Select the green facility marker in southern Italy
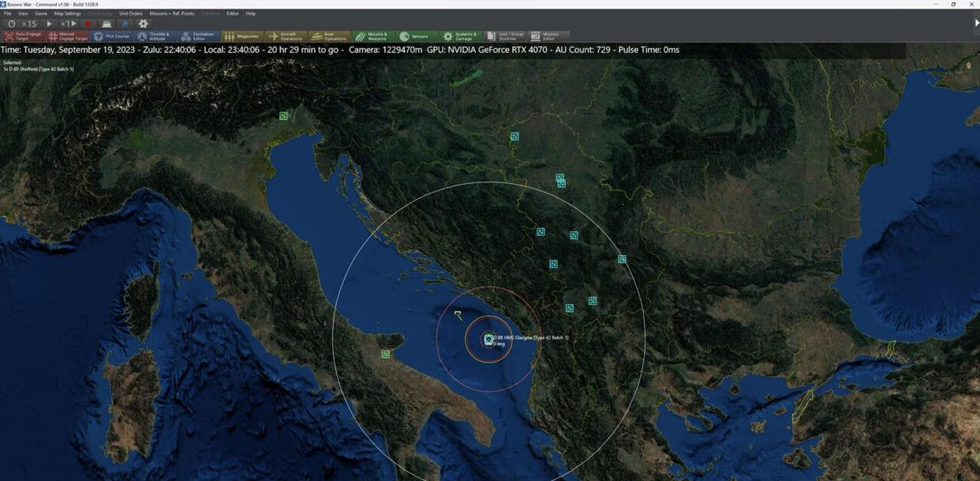 pos(385,354)
